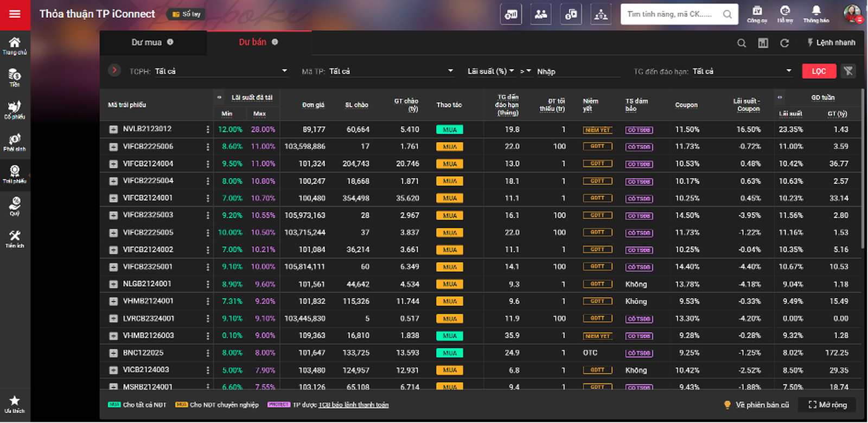Viewport: 868px width, 423px height.
Task: Refresh the bond offer table
Action: click(784, 43)
